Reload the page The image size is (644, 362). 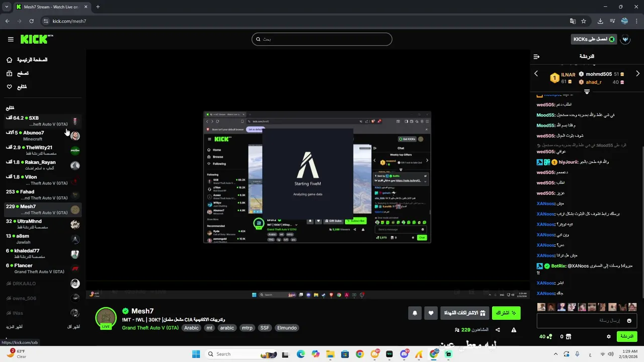tap(31, 21)
